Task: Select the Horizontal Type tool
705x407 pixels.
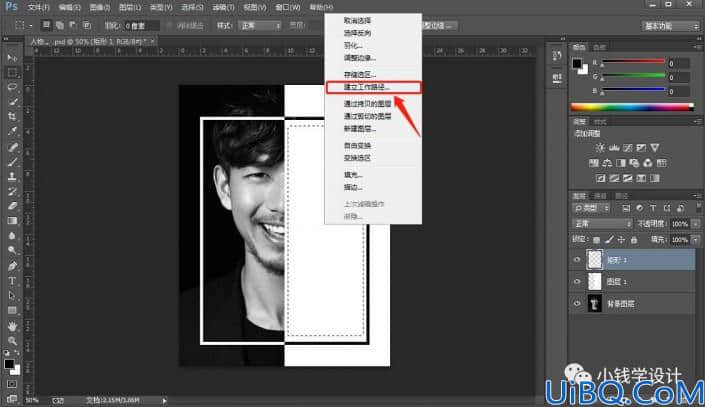Action: 12,281
